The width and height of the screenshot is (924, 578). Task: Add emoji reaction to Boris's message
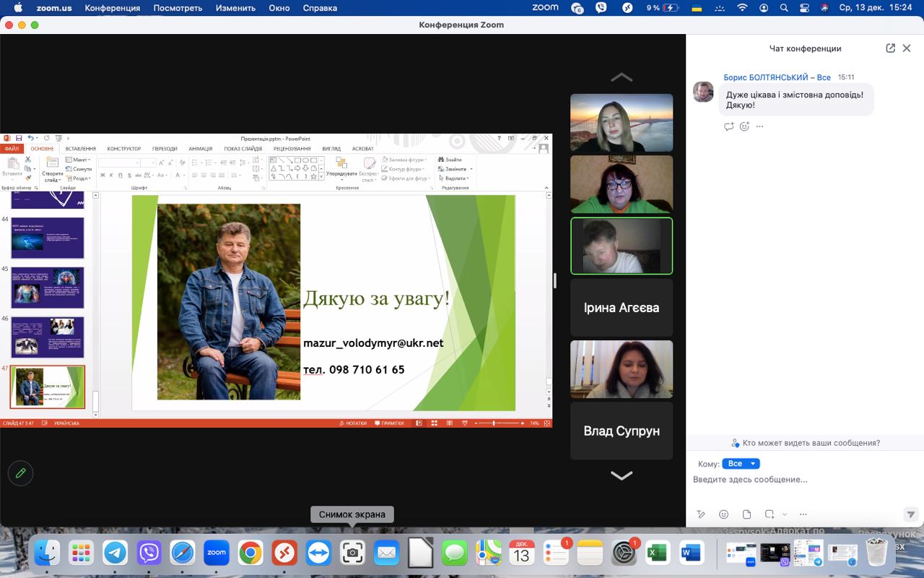tap(744, 126)
